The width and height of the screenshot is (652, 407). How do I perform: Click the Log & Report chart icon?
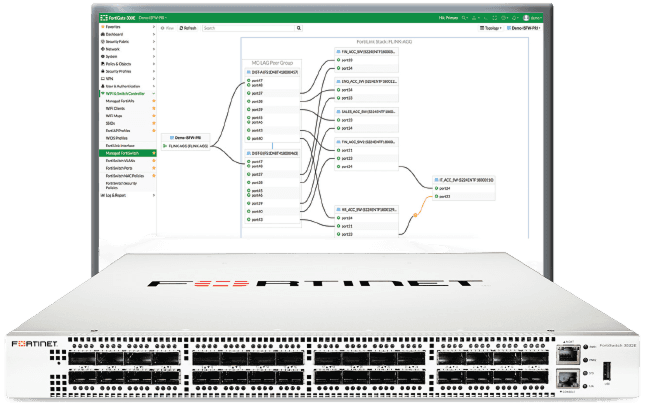103,195
